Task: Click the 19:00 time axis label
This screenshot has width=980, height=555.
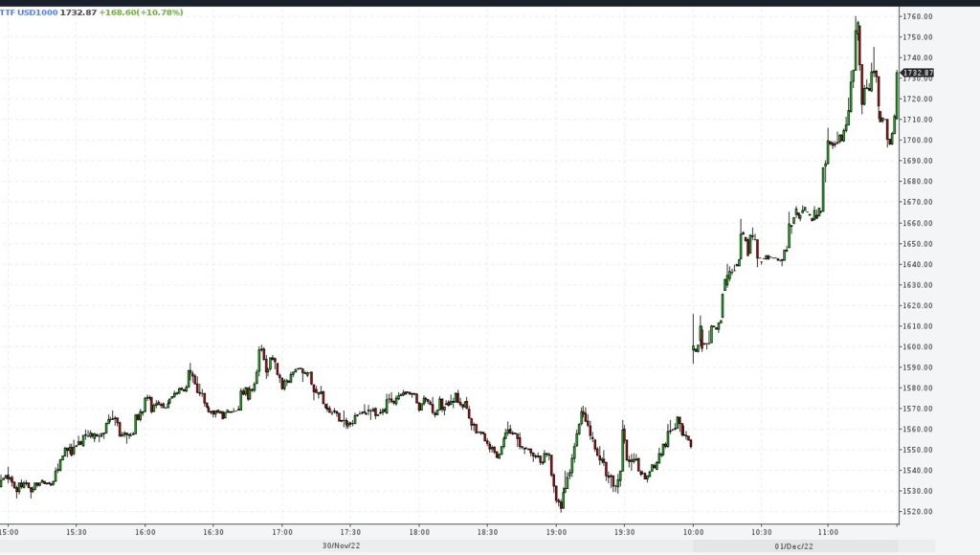Action: 556,533
